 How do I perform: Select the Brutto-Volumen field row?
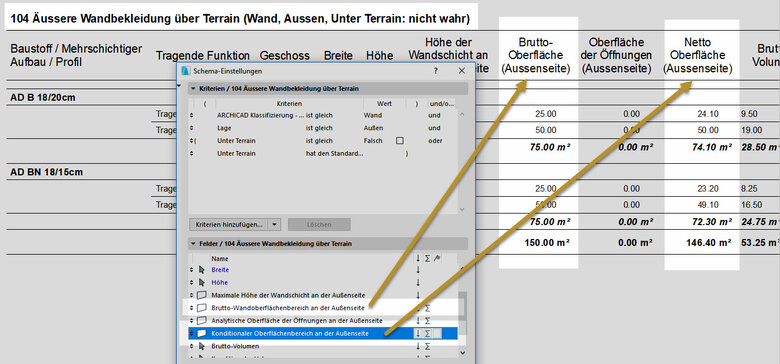point(323,346)
